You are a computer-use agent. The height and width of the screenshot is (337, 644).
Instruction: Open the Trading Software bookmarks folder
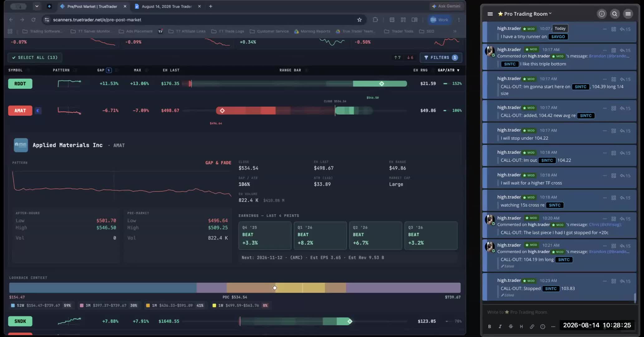coord(42,31)
